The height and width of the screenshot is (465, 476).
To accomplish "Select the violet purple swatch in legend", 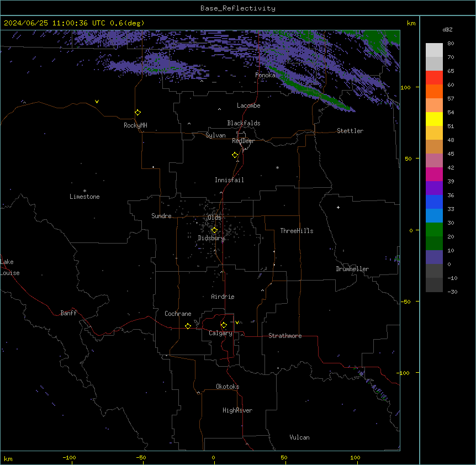I will click(434, 188).
